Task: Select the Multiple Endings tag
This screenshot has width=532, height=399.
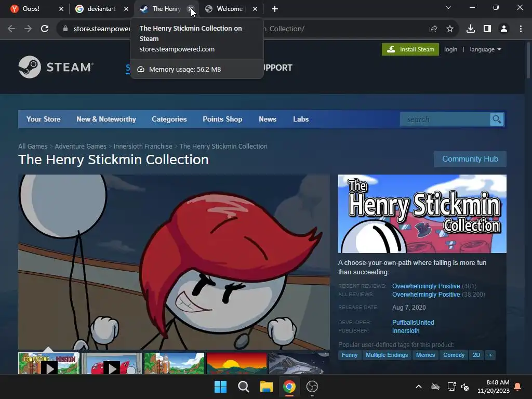Action: coord(387,355)
